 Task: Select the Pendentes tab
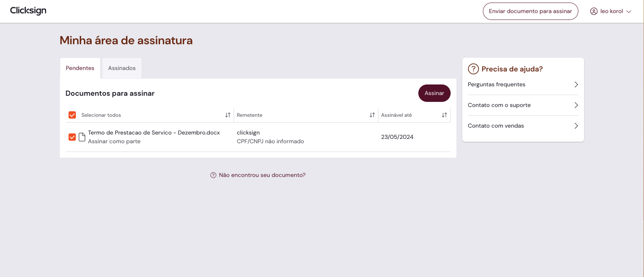tap(80, 68)
